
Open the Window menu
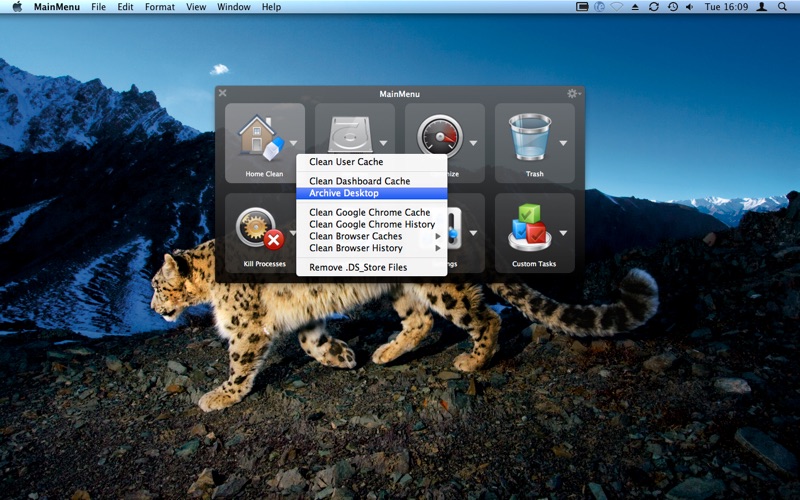tap(234, 7)
